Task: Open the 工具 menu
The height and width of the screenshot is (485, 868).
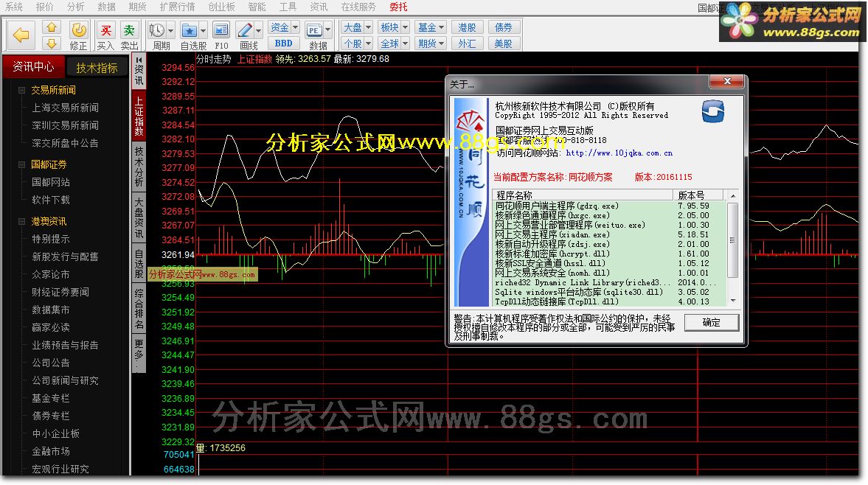Action: [288, 7]
